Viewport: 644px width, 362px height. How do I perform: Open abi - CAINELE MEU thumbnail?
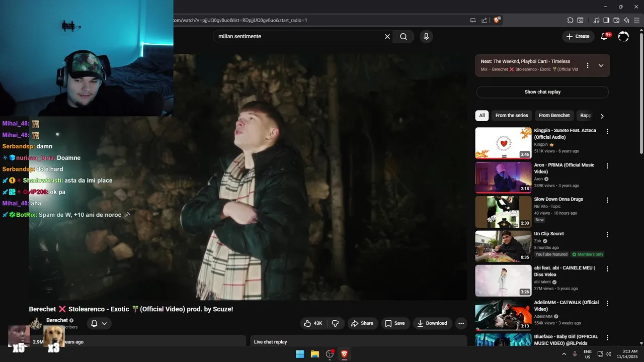(503, 281)
